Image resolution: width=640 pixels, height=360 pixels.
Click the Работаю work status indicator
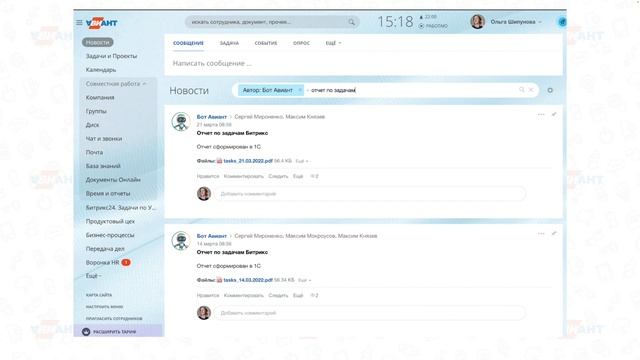point(433,26)
